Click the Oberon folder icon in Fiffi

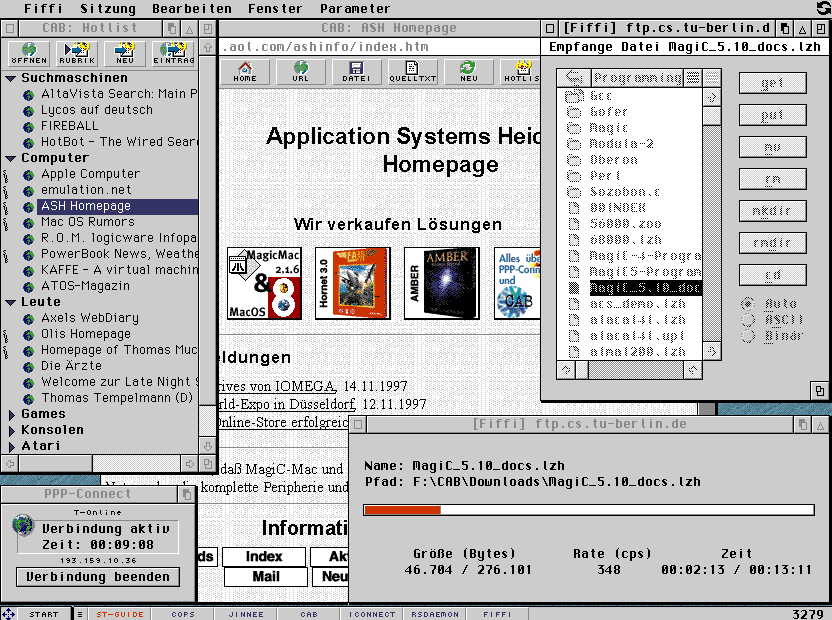pos(574,160)
